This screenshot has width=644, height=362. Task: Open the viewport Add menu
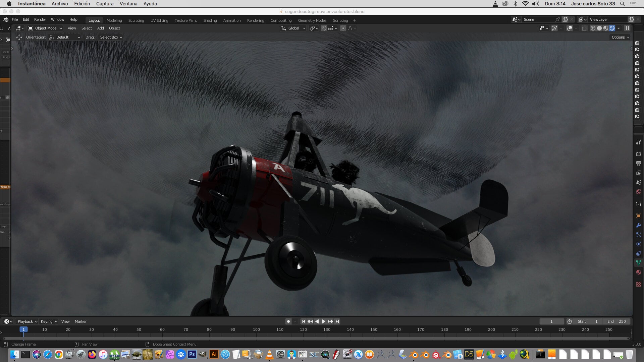pos(100,28)
